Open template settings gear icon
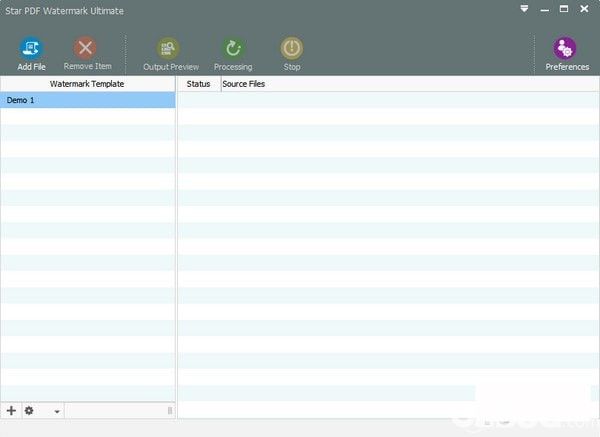 pos(29,411)
